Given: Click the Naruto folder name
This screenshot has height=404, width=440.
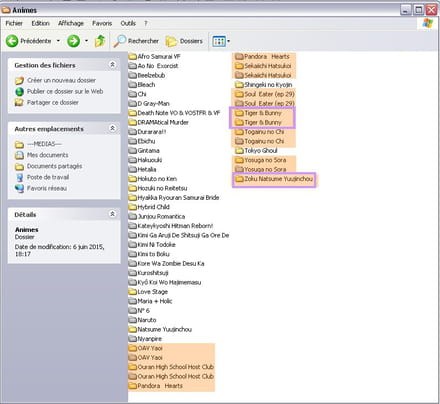Looking at the screenshot, I should pyautogui.click(x=147, y=320).
